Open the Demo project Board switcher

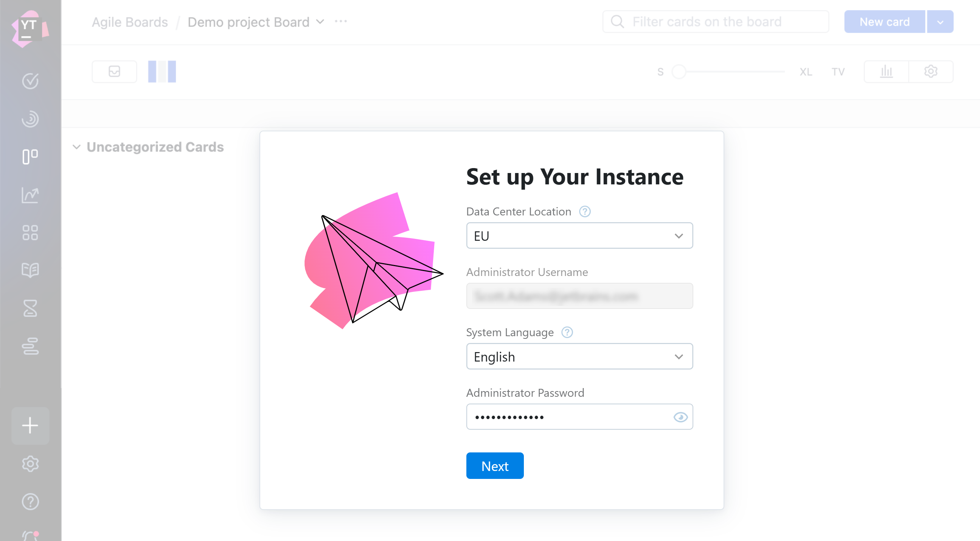click(256, 22)
